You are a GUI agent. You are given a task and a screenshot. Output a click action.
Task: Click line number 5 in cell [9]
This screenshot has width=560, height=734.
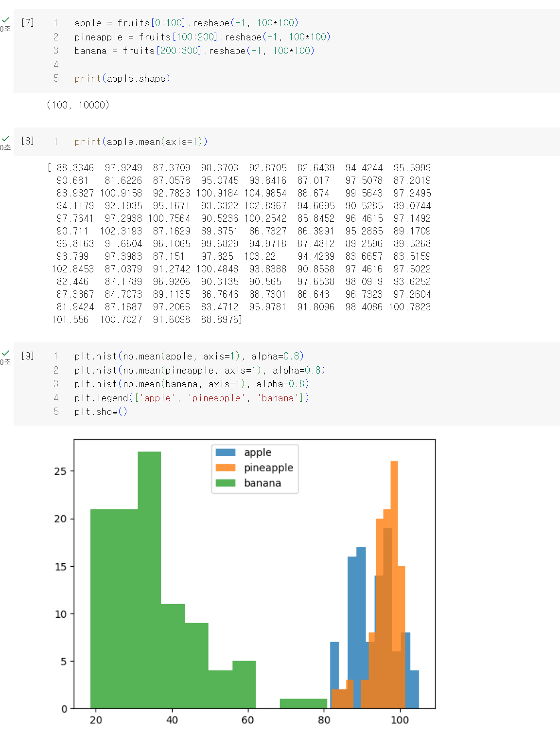(x=56, y=412)
